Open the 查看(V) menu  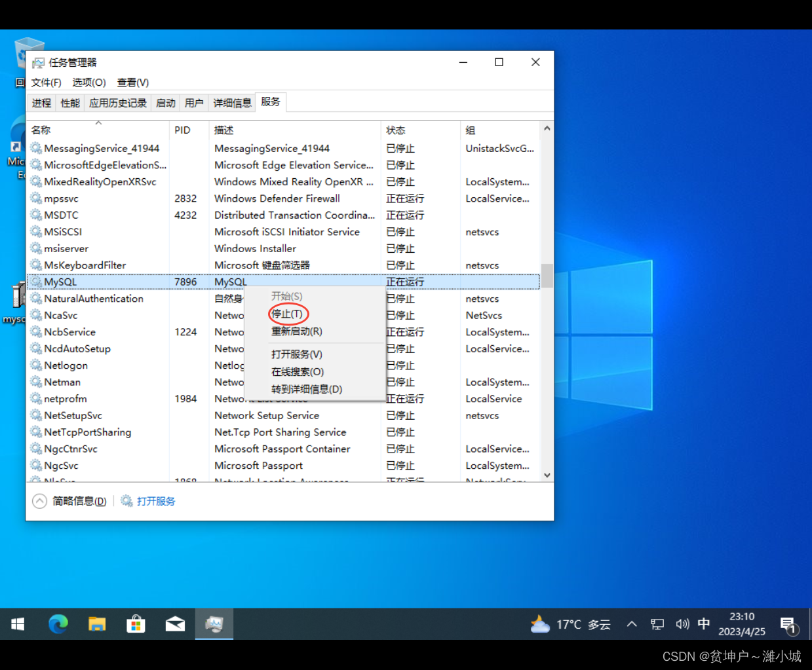click(132, 83)
